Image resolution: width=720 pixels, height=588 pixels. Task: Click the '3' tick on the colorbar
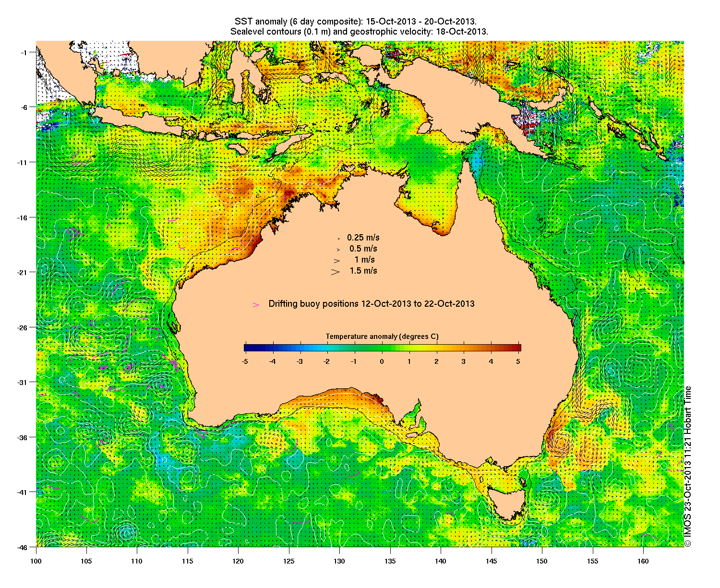tap(464, 361)
